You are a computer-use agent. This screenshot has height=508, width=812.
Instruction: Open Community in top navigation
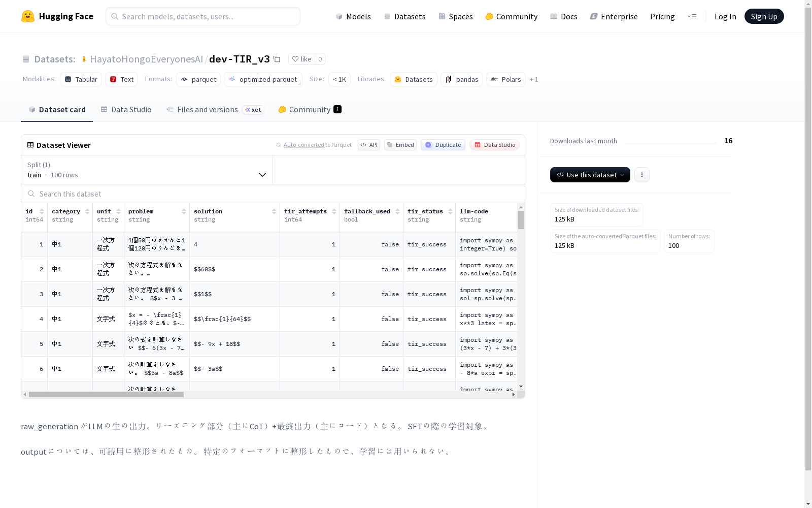coord(512,16)
